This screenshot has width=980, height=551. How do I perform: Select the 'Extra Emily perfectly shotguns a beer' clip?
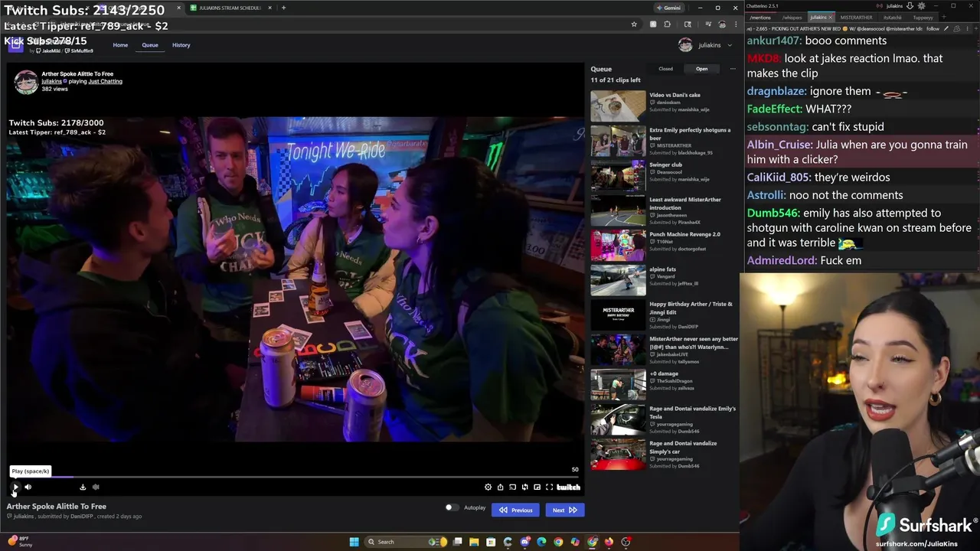click(665, 141)
